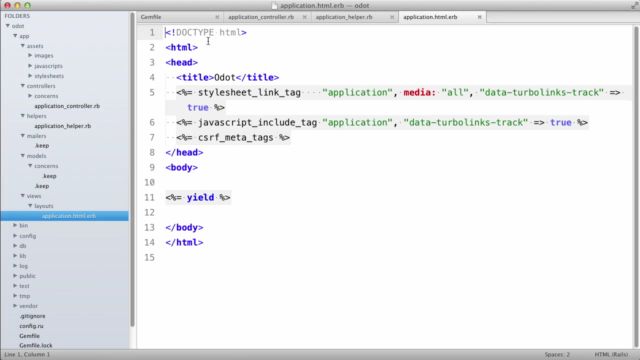Open .gitignore in the sidebar

pos(32,316)
